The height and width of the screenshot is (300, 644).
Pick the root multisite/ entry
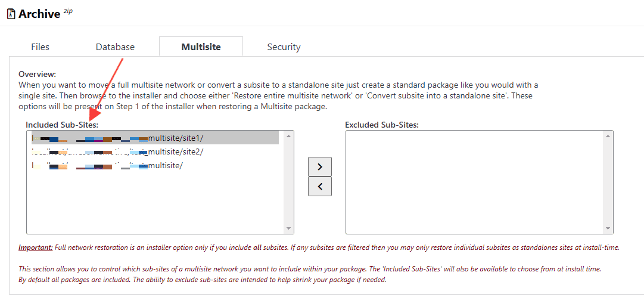(x=155, y=165)
